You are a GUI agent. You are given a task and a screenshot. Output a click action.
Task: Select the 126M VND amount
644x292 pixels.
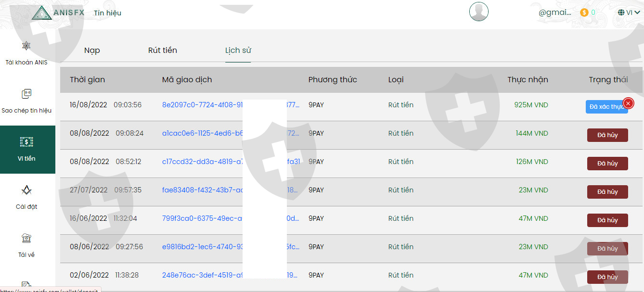click(532, 162)
